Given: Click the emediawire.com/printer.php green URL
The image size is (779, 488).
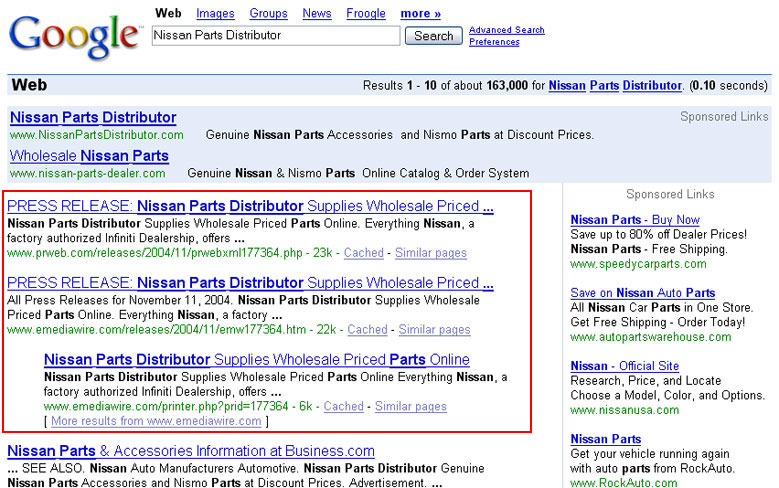Looking at the screenshot, I should point(166,407).
